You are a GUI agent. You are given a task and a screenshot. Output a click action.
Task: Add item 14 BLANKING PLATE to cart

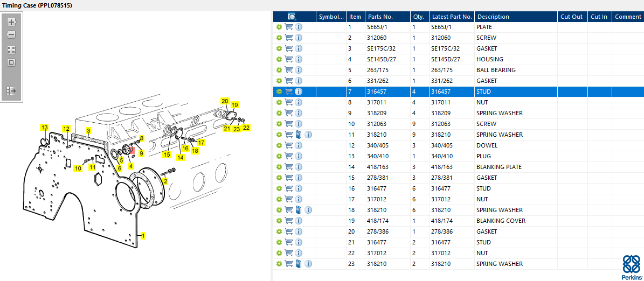point(289,167)
